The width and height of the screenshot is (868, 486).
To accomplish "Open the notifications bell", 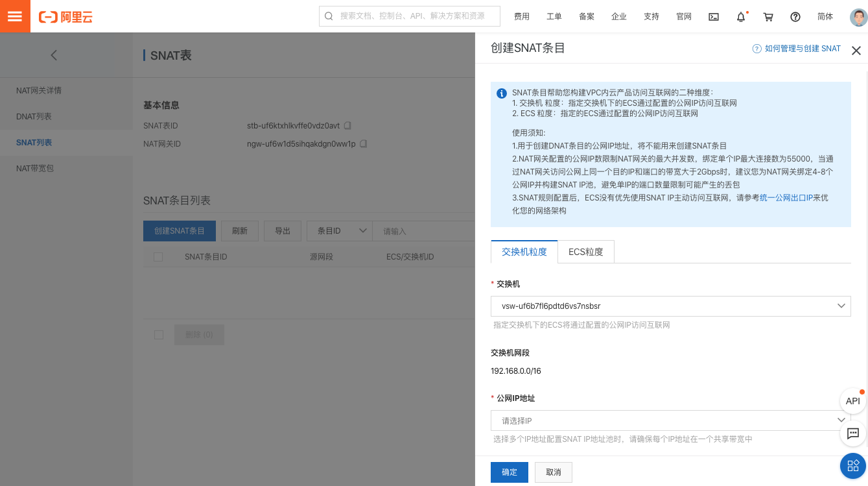I will 741,17.
